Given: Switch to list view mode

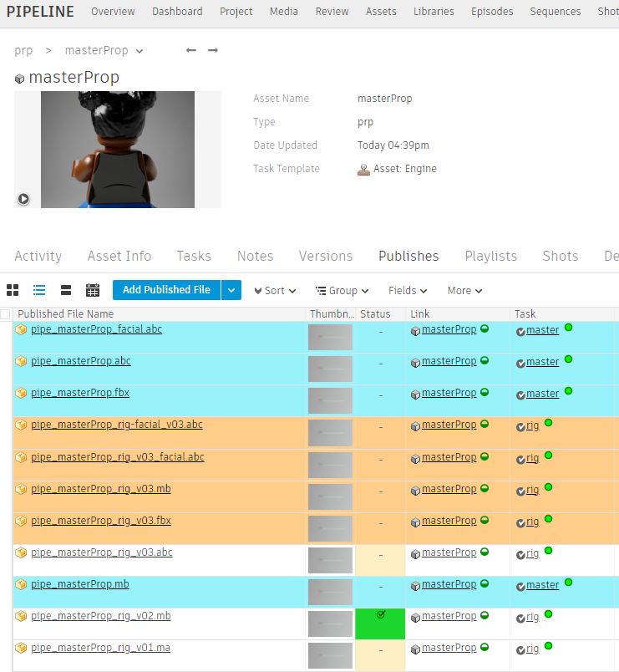Looking at the screenshot, I should coord(39,291).
